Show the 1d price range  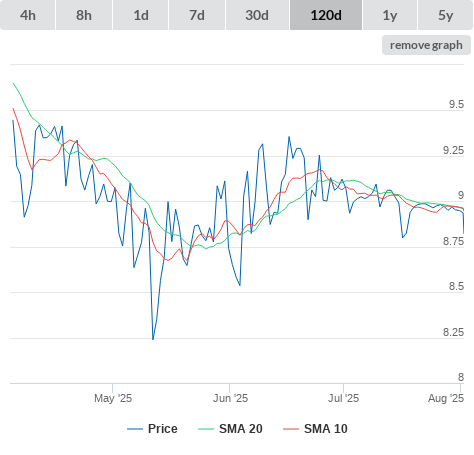pos(141,15)
